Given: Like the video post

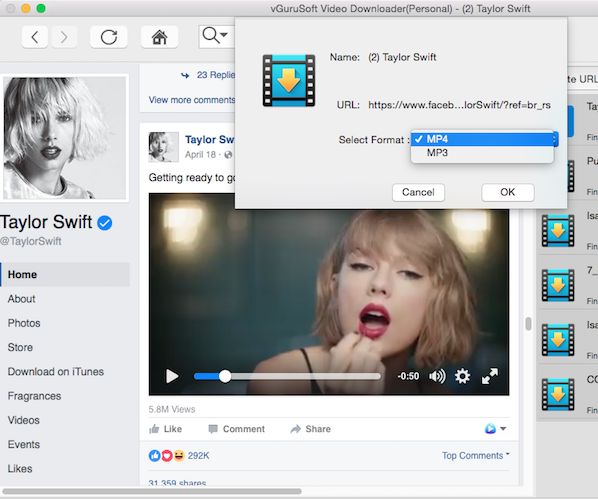Looking at the screenshot, I should pyautogui.click(x=165, y=429).
